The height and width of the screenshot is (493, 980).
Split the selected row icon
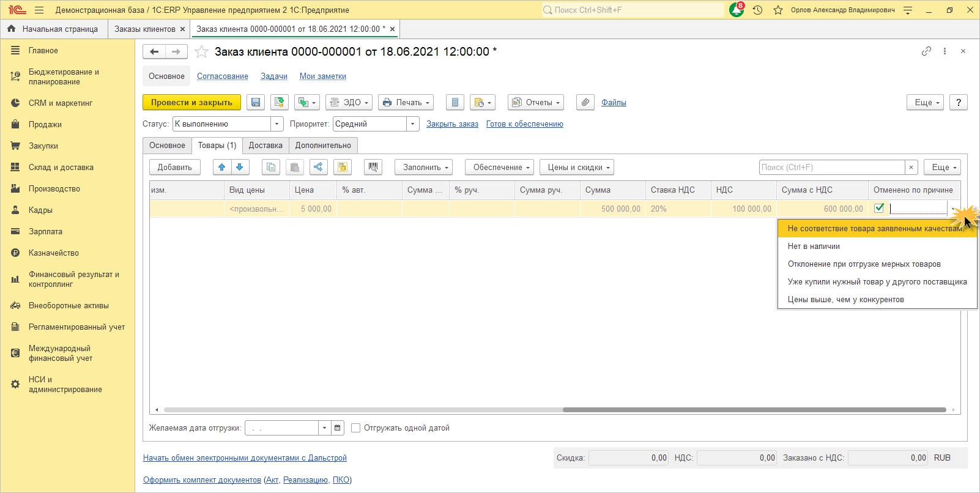318,167
